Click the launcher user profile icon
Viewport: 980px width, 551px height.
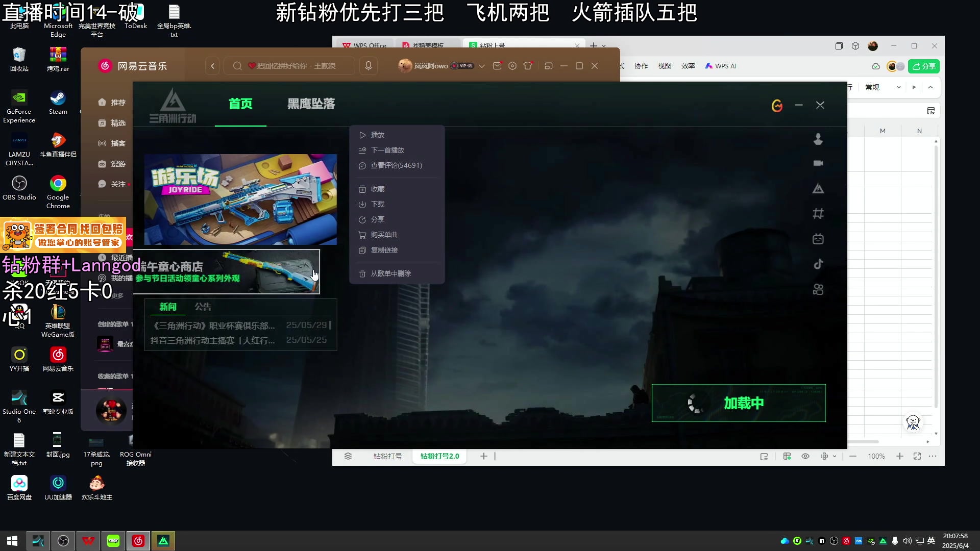point(818,139)
